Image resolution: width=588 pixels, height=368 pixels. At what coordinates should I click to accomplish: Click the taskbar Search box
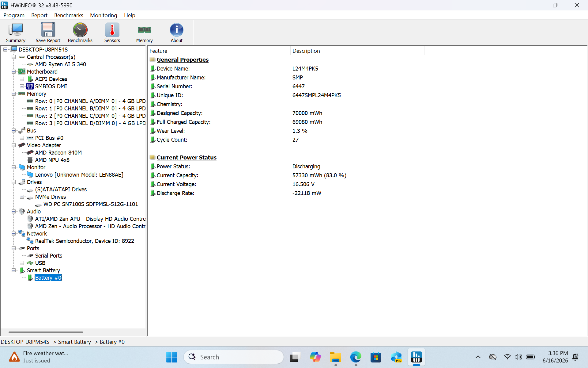tap(234, 357)
